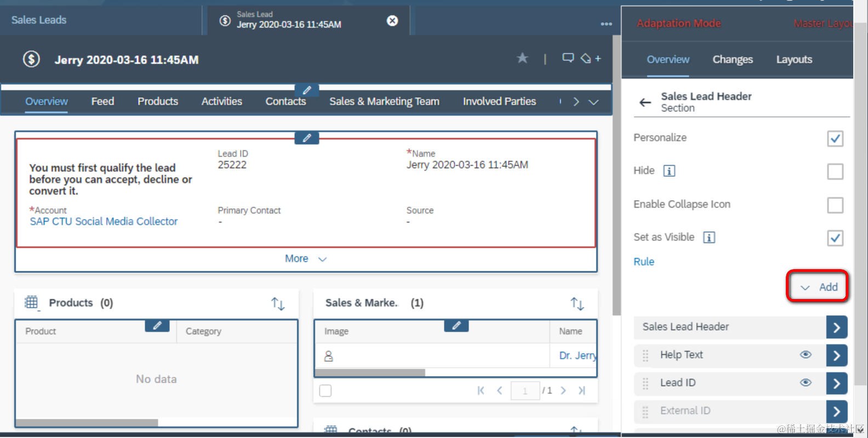
Task: Jump to last page in pagination
Action: [582, 390]
